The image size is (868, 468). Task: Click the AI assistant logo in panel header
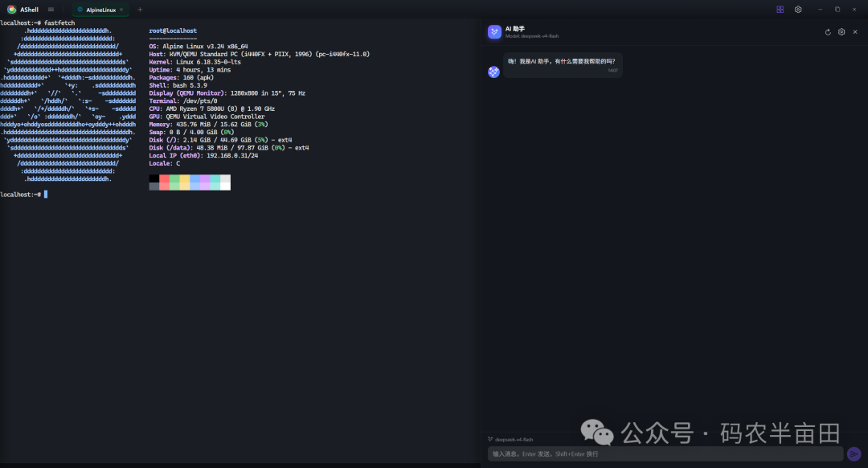(x=494, y=32)
